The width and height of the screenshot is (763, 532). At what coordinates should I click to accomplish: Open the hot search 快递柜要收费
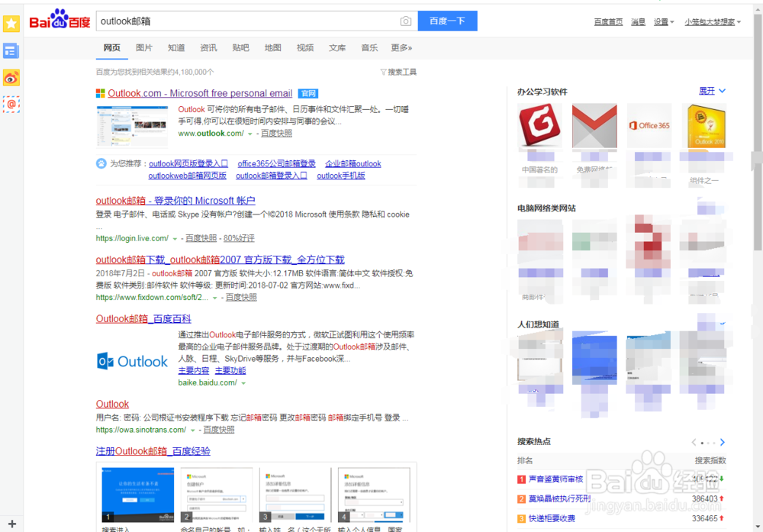[x=552, y=519]
